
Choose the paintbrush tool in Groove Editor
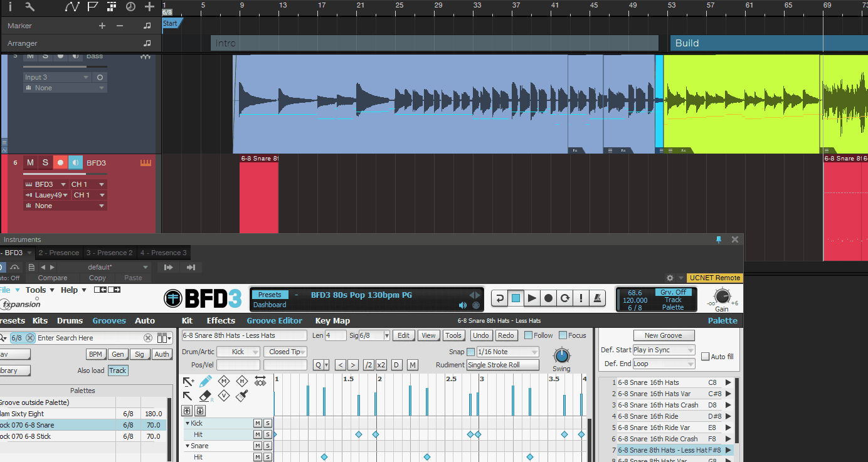click(242, 396)
